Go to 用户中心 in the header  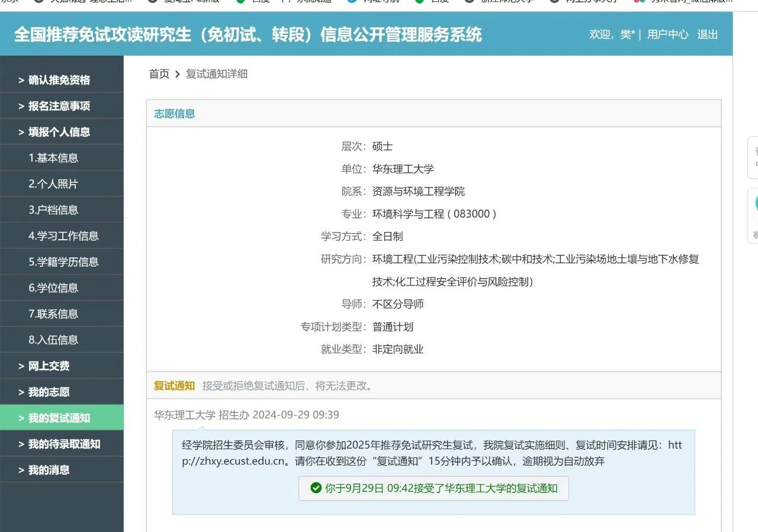point(667,34)
